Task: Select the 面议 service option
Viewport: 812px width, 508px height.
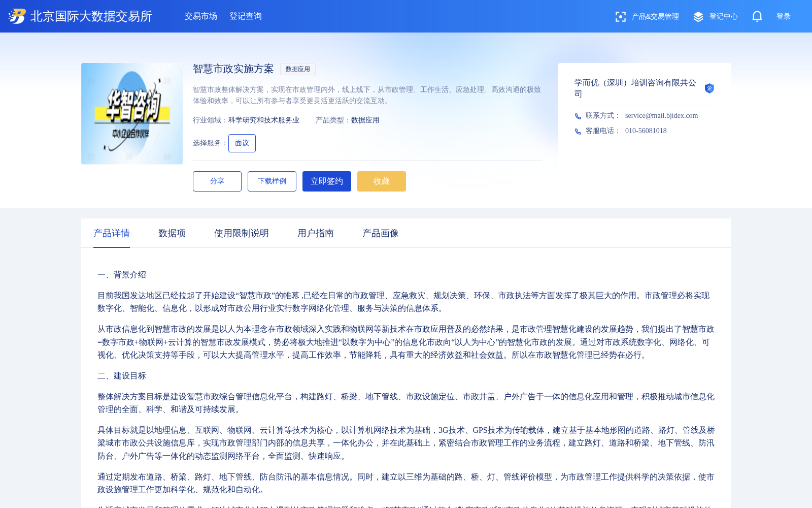Action: click(x=242, y=143)
